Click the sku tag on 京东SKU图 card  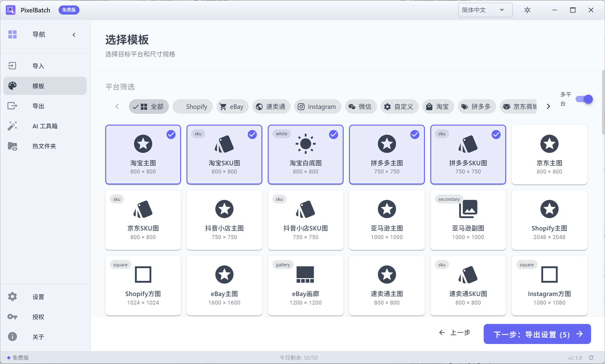[x=117, y=199]
